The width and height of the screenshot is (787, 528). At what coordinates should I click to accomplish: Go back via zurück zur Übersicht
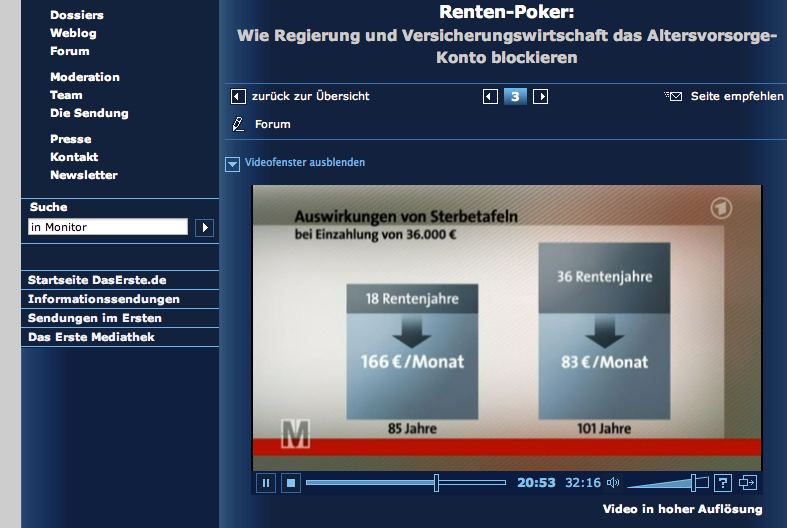tap(310, 96)
